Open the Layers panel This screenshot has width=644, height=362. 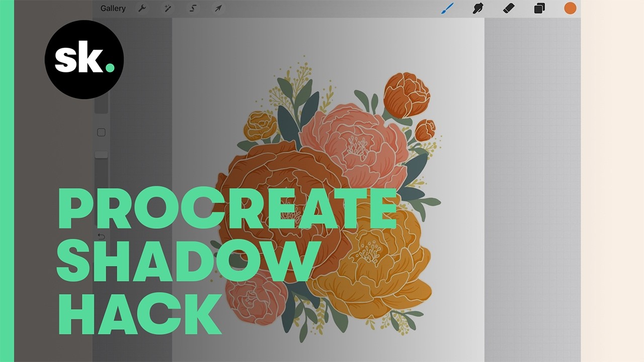pos(539,9)
